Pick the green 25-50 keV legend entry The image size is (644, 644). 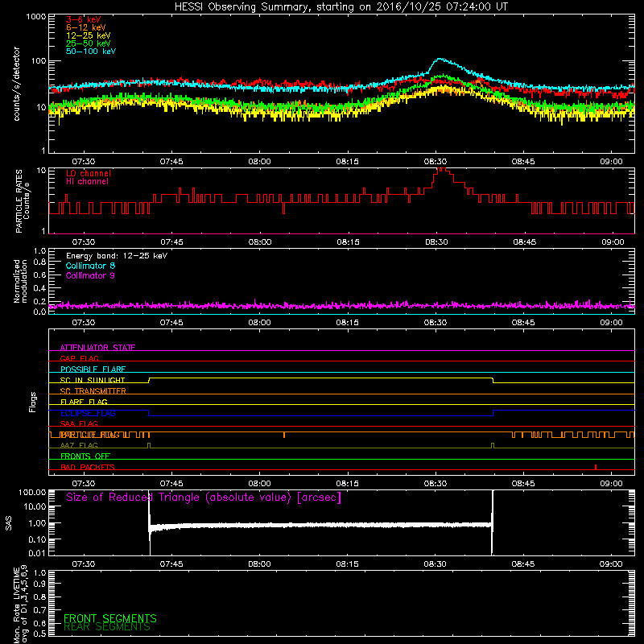pyautogui.click(x=89, y=43)
